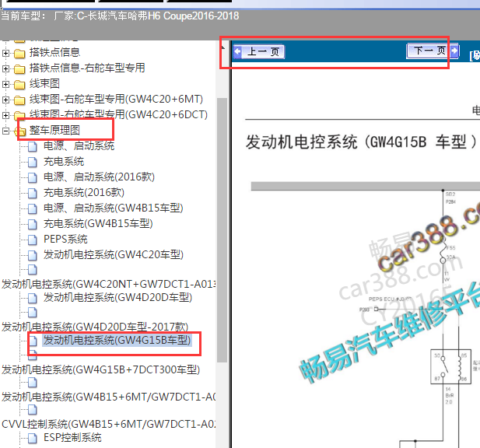Screen dimensions: 480x448
Task: Select 搭铁点信息 tree label
Action: tap(54, 52)
